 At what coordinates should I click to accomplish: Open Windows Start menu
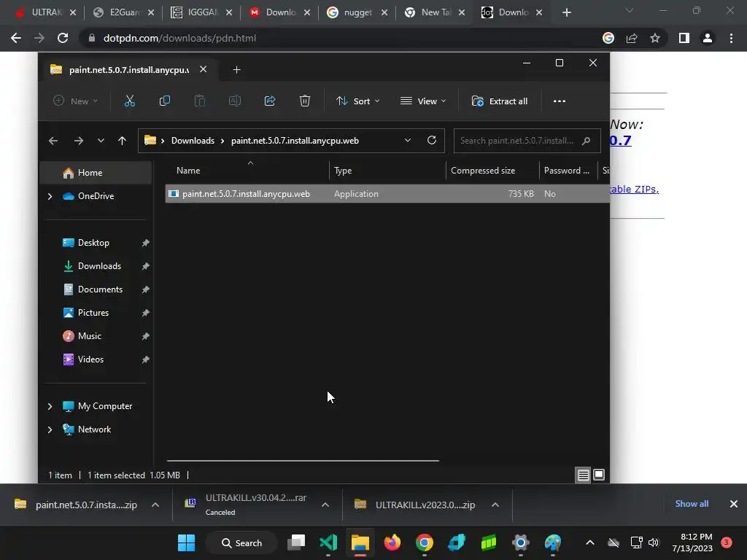tap(186, 542)
